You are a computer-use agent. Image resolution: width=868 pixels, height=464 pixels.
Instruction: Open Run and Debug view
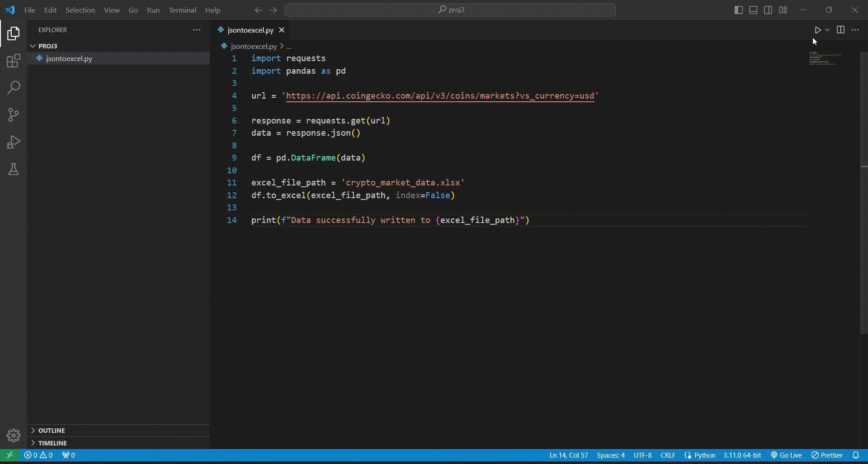14,142
